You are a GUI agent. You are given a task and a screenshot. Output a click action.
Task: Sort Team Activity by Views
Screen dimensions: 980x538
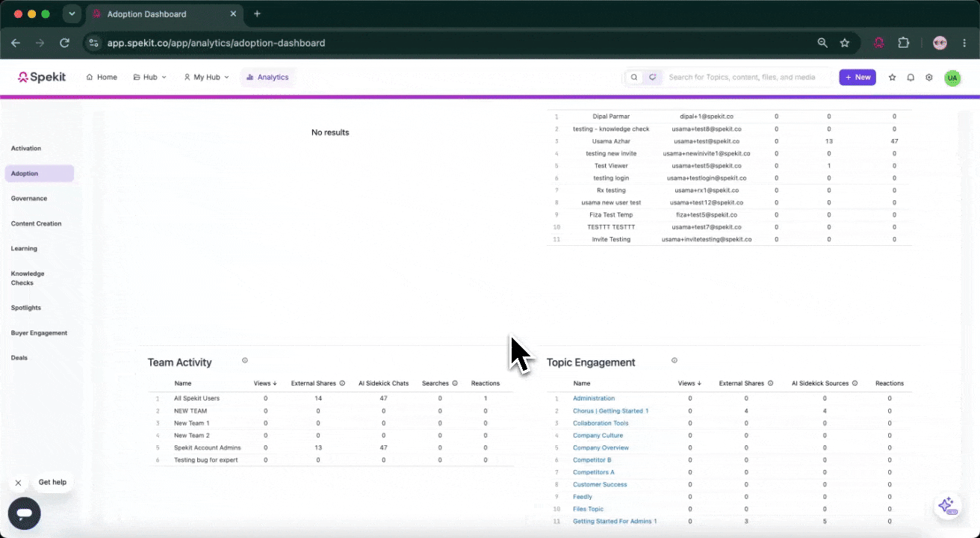pyautogui.click(x=265, y=383)
